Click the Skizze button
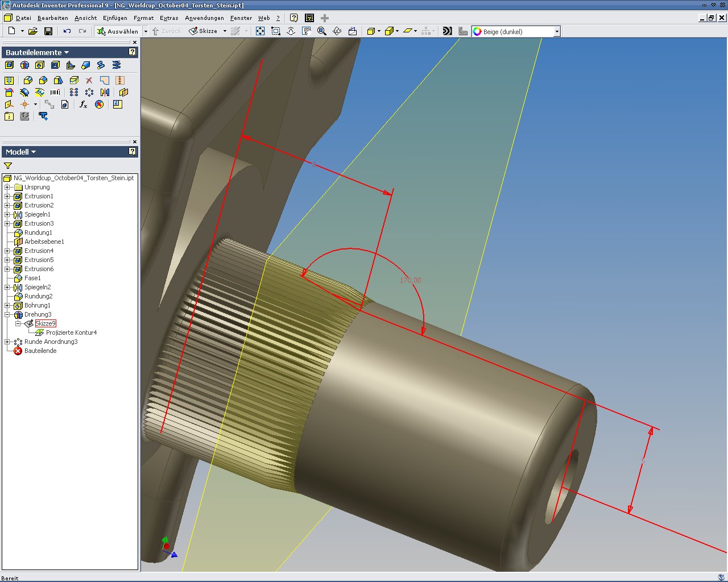The height and width of the screenshot is (582, 728). 204,31
